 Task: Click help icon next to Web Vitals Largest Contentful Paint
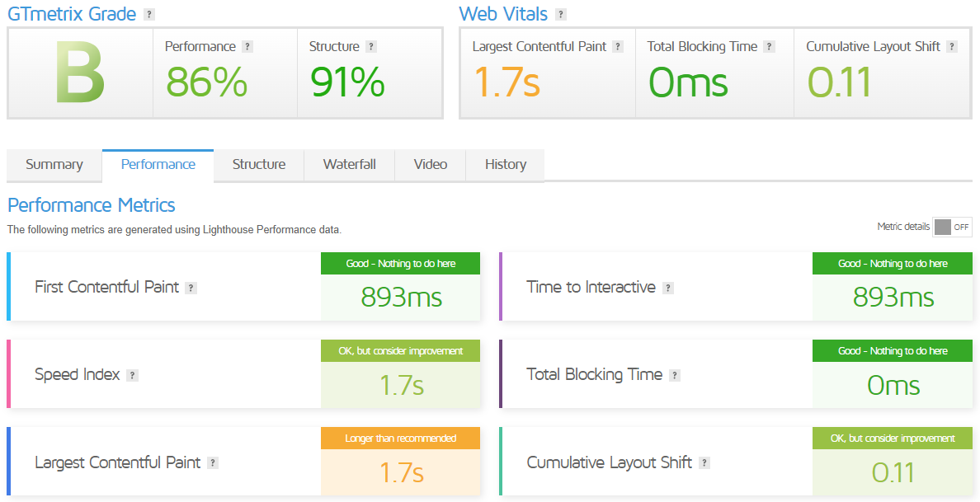tap(618, 47)
